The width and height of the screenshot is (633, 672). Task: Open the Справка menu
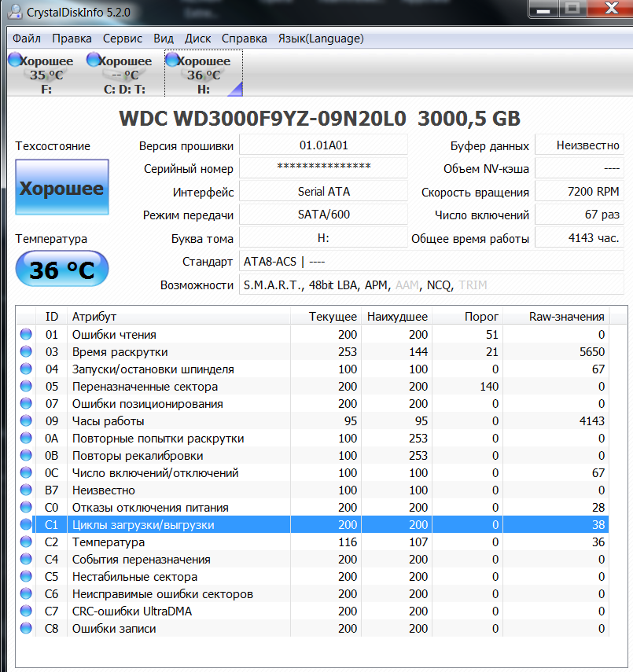tap(244, 39)
